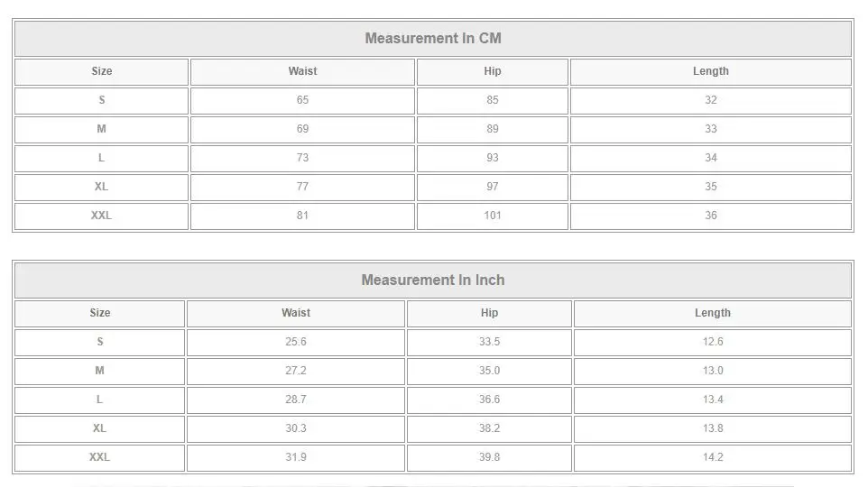Select the Hip header in the Inch table
Screen dimensions: 868x487
[x=489, y=313]
